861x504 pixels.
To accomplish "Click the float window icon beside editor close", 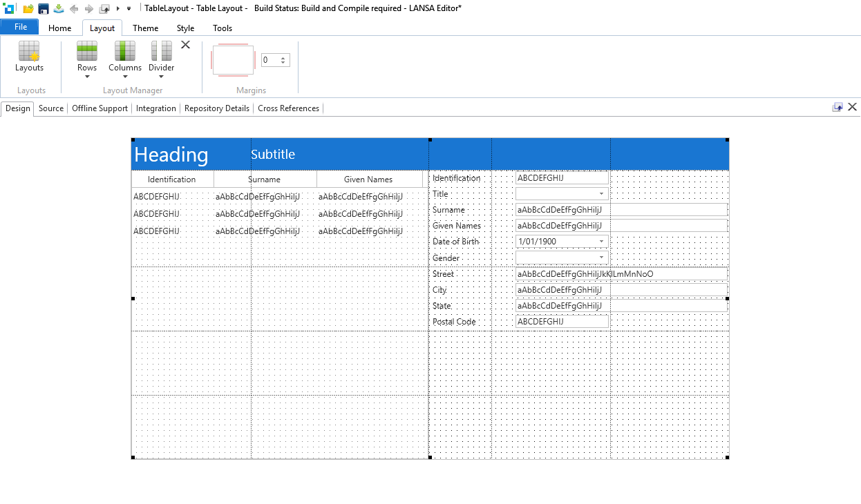I will [838, 107].
